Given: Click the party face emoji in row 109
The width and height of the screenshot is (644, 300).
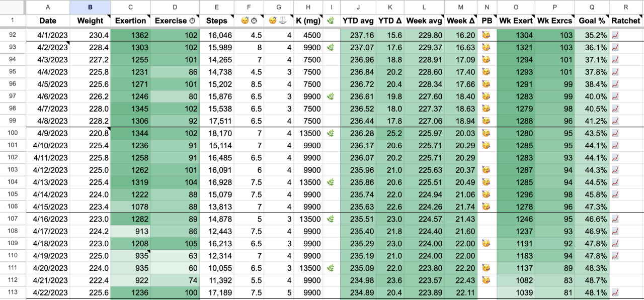Looking at the screenshot, I should click(486, 243).
